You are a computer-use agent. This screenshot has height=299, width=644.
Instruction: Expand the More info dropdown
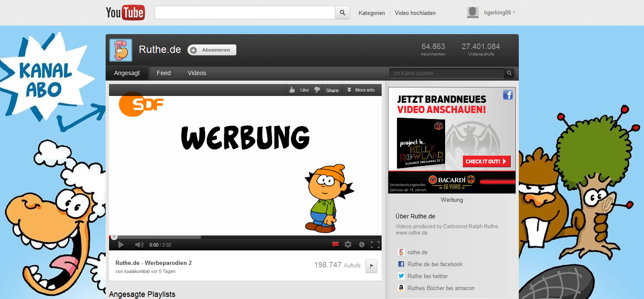point(361,90)
